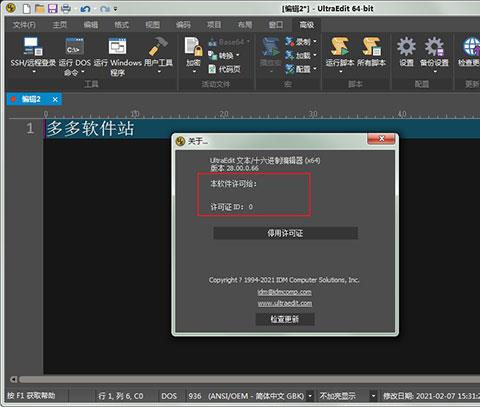480x407 pixels.
Task: Click the 检查更新 globe icon in ribbon
Action: [x=471, y=46]
